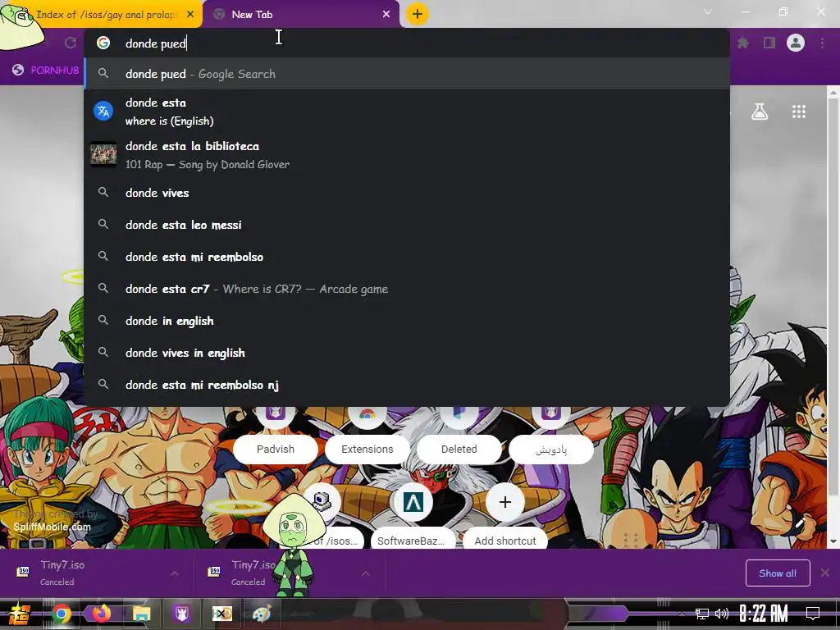Click the Customize Chrome pencil icon
The image size is (840, 630).
click(800, 523)
